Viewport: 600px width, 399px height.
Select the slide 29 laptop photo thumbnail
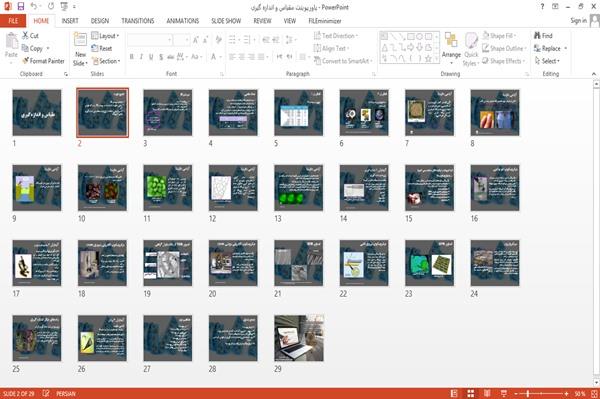(x=299, y=338)
